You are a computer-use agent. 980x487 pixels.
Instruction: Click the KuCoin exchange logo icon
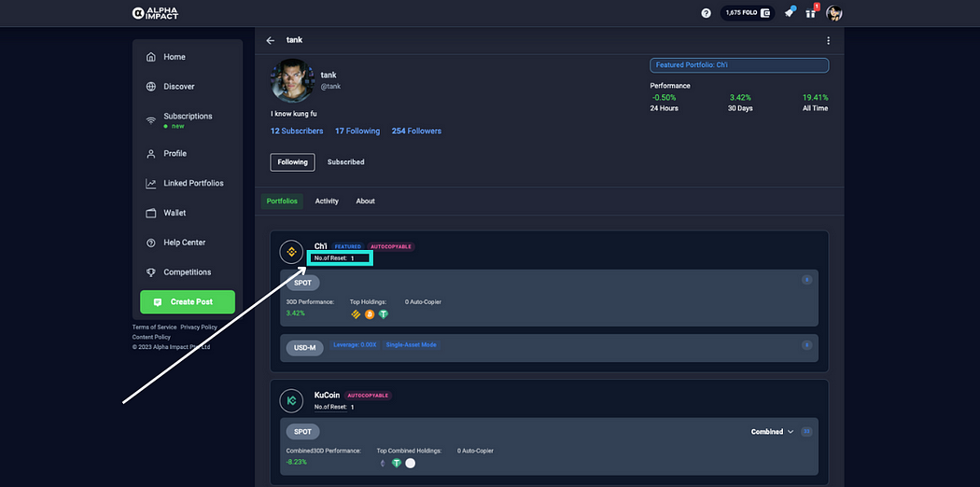[291, 401]
